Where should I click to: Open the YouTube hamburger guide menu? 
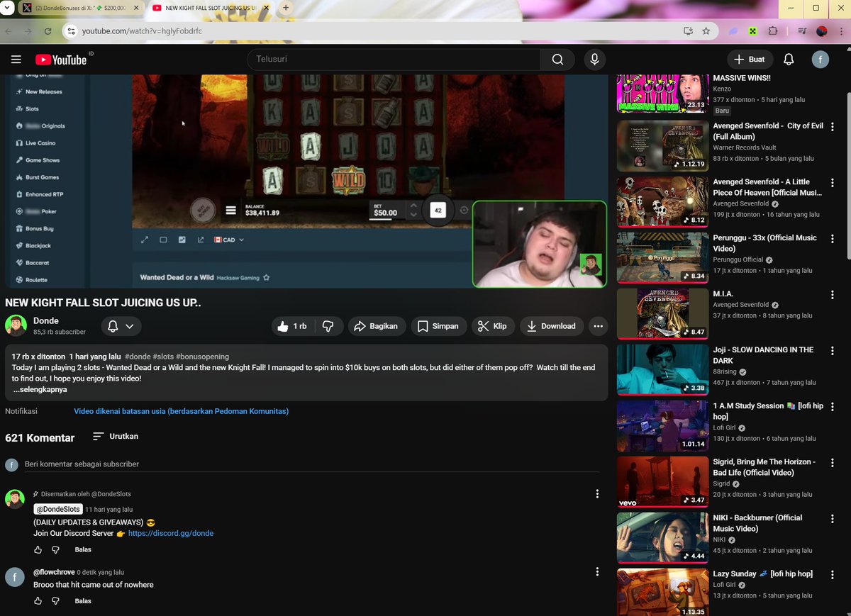click(x=16, y=60)
